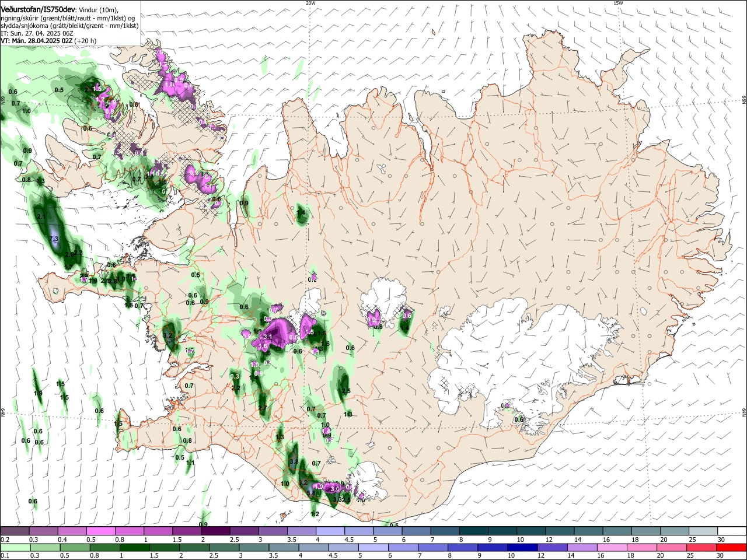Click the bright red 30 rain swatch
The image size is (747, 560).
click(x=732, y=547)
